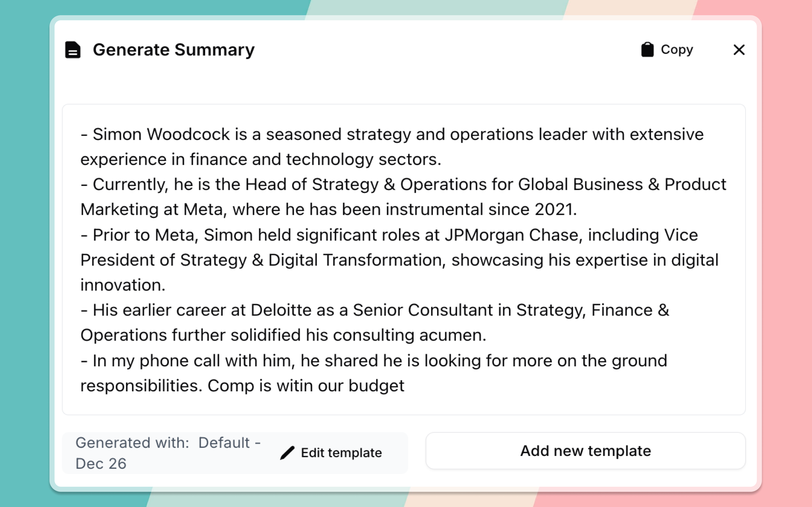Click the pencil icon for Edit template
The height and width of the screenshot is (507, 812).
point(287,453)
